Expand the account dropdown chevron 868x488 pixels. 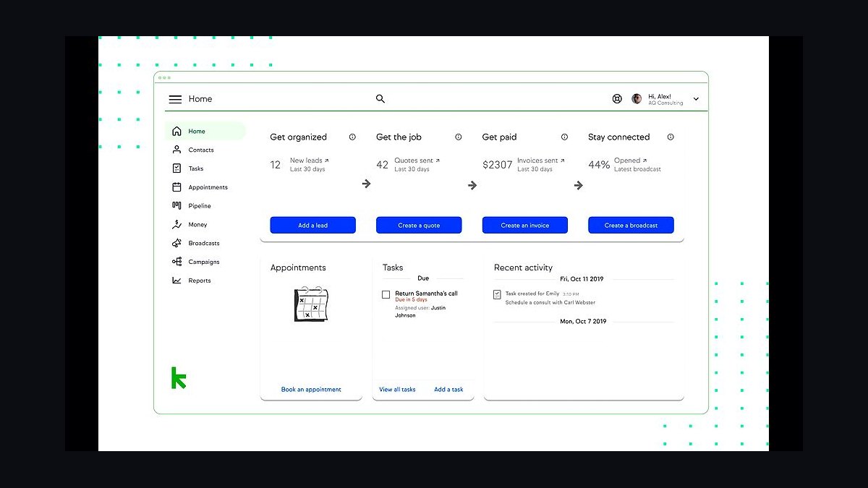pos(696,99)
